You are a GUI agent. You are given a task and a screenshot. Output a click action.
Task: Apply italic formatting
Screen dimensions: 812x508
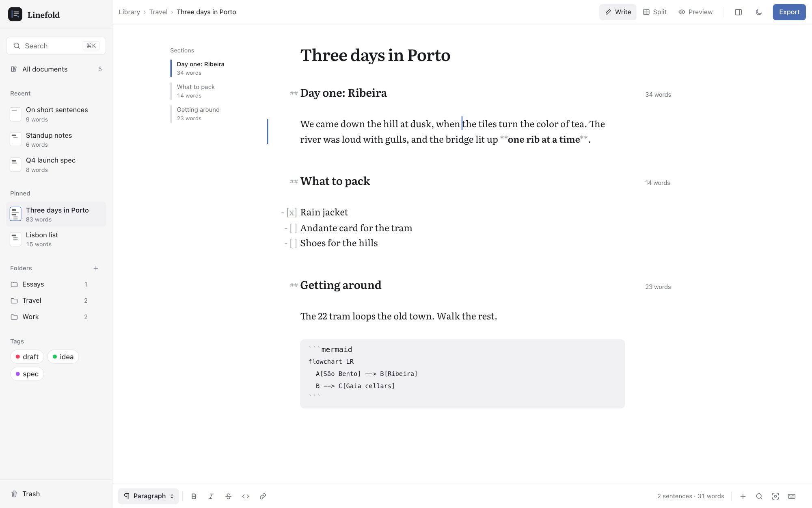click(211, 496)
